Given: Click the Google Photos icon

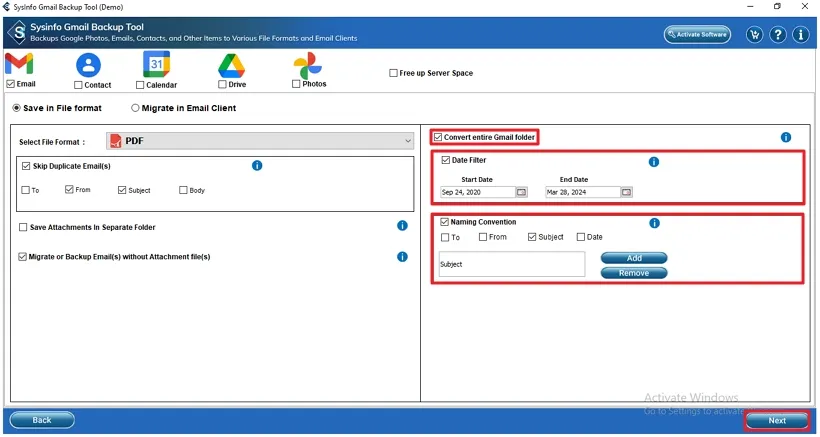Looking at the screenshot, I should [307, 65].
